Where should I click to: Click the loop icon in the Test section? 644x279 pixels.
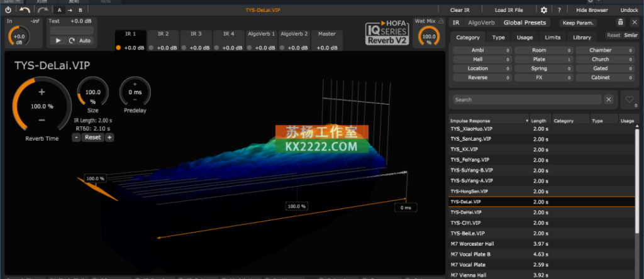pyautogui.click(x=72, y=41)
